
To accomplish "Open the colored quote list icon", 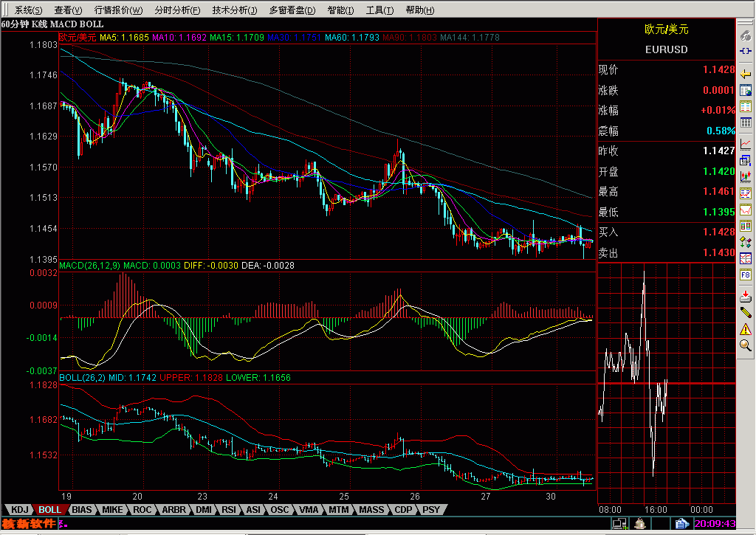I will [746, 106].
